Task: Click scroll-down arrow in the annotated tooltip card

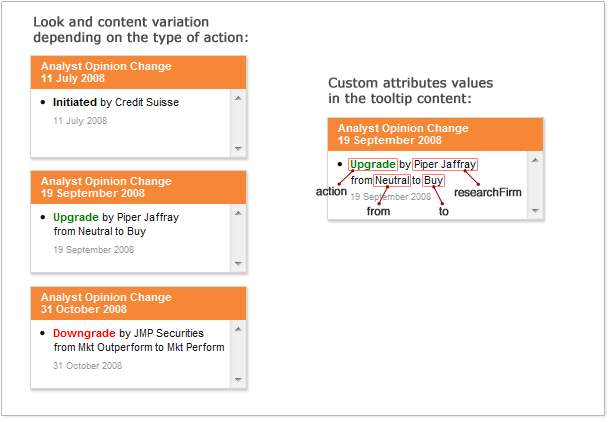Action: (x=535, y=211)
